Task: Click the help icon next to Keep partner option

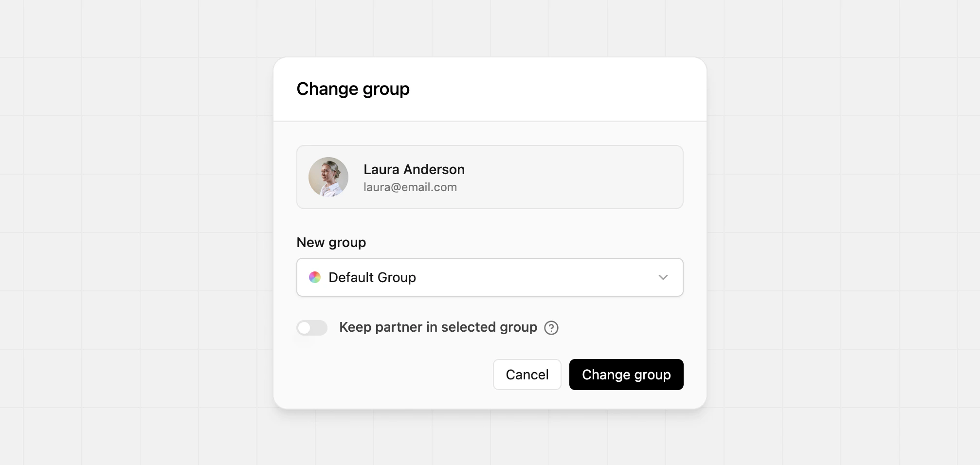Action: point(551,328)
